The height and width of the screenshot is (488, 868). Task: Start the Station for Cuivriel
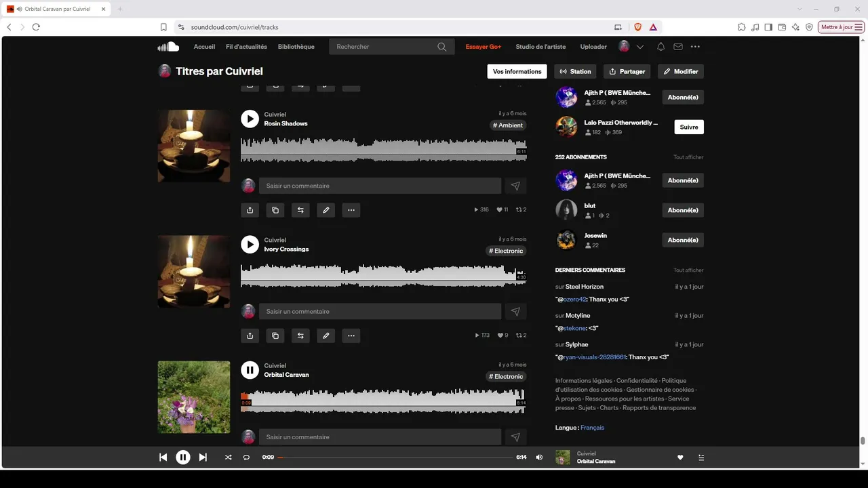(x=575, y=71)
